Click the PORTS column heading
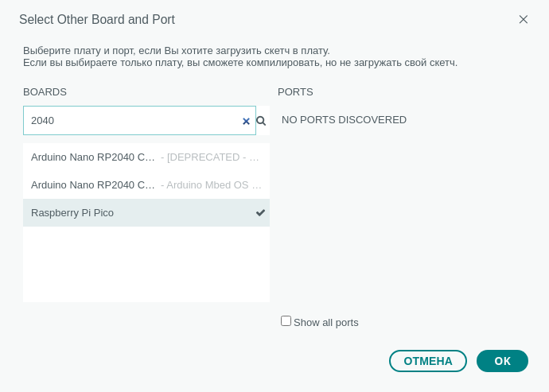 coord(295,92)
